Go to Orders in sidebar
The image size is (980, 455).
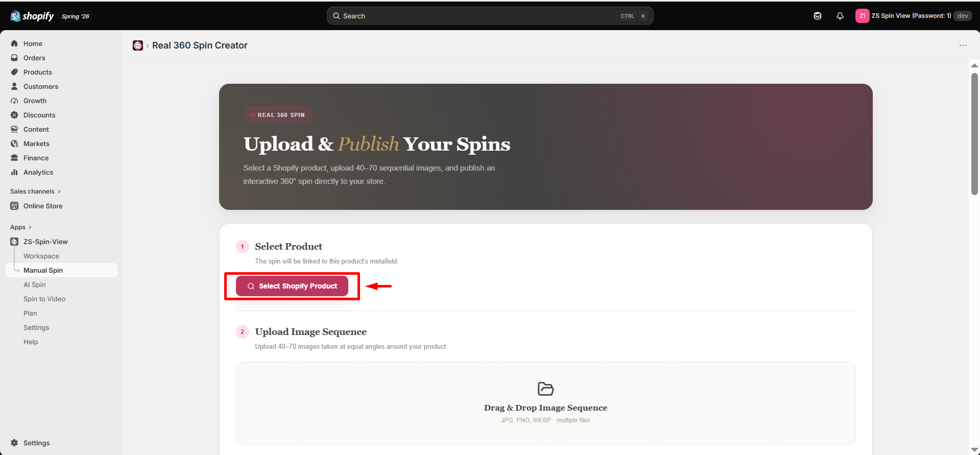click(34, 58)
